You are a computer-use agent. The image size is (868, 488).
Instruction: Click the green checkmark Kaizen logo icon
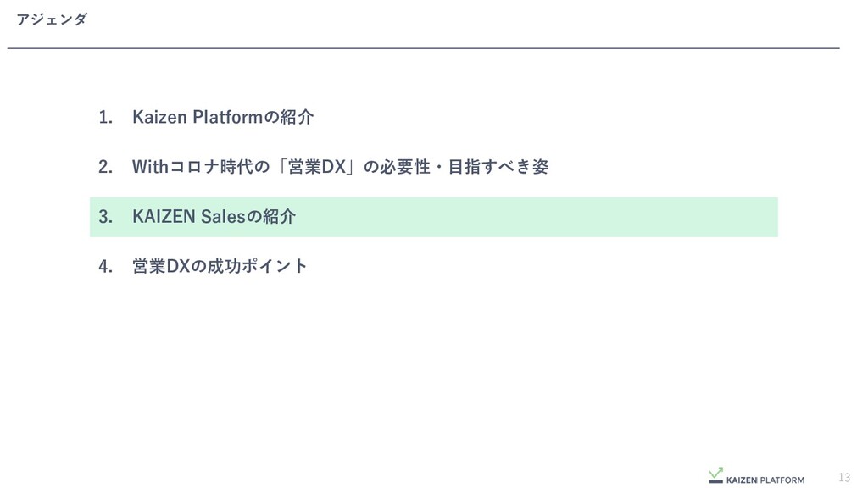pyautogui.click(x=715, y=475)
